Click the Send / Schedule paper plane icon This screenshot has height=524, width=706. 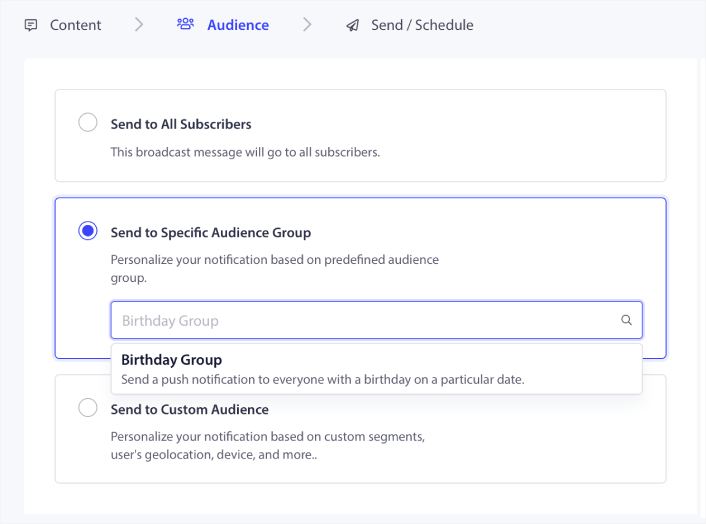click(x=352, y=25)
